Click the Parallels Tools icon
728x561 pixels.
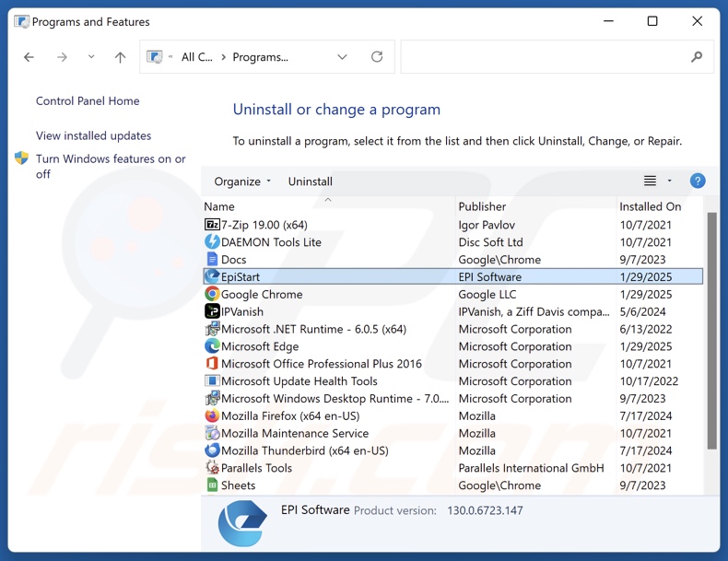point(212,467)
